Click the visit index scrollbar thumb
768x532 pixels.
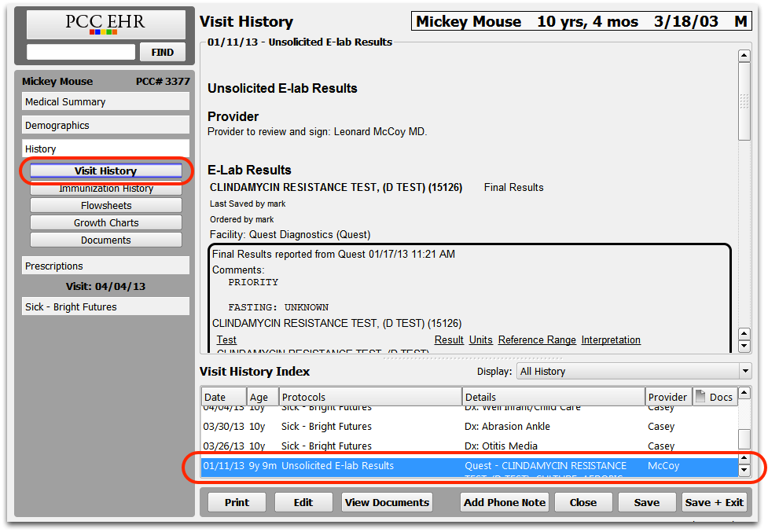pos(744,438)
